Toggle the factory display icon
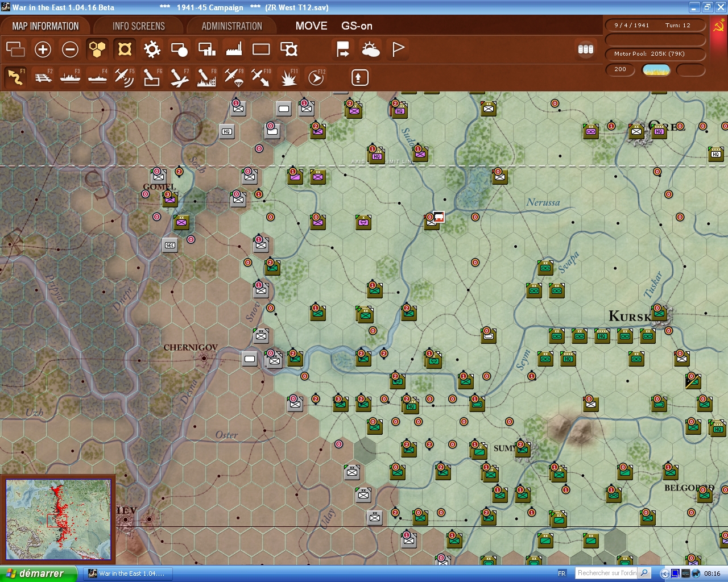Image resolution: width=728 pixels, height=582 pixels. click(x=234, y=49)
